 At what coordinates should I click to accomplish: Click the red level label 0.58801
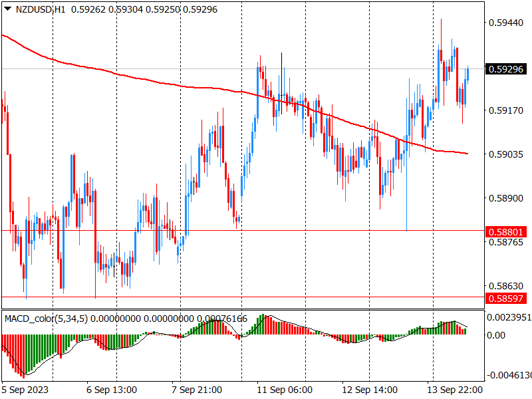(x=506, y=232)
